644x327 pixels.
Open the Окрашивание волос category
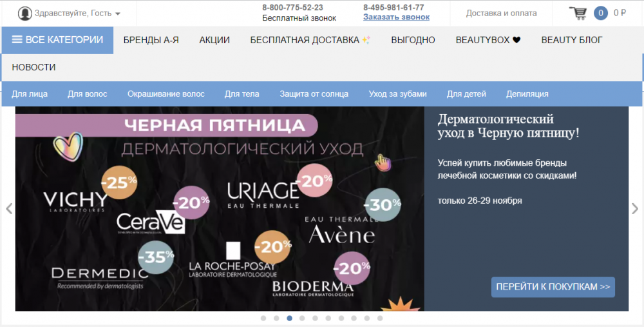(166, 94)
